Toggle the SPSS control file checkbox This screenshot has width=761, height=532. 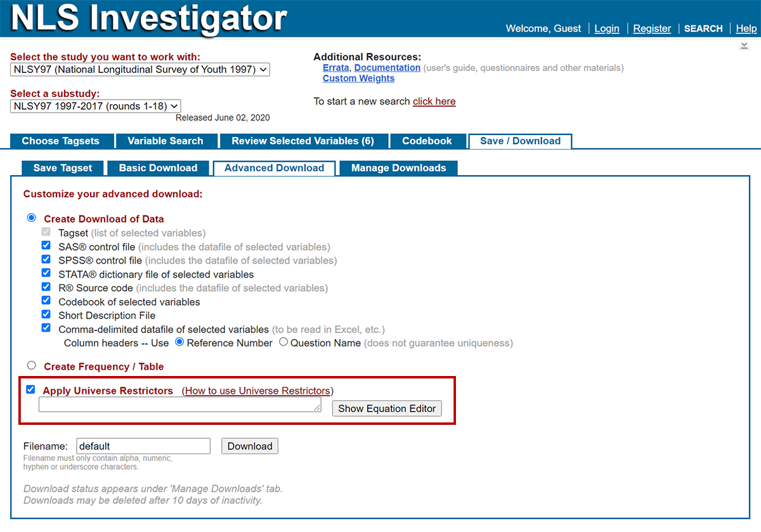coord(46,260)
